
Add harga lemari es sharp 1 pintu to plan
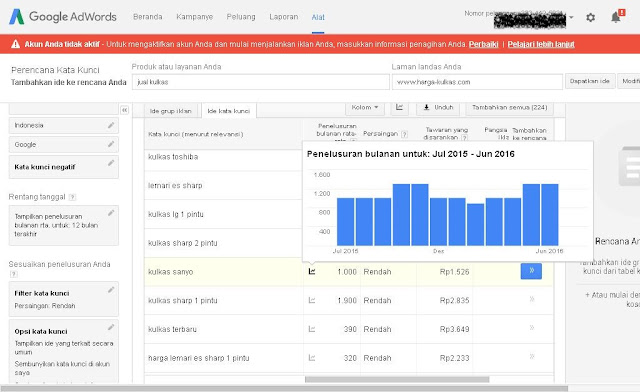pyautogui.click(x=532, y=356)
